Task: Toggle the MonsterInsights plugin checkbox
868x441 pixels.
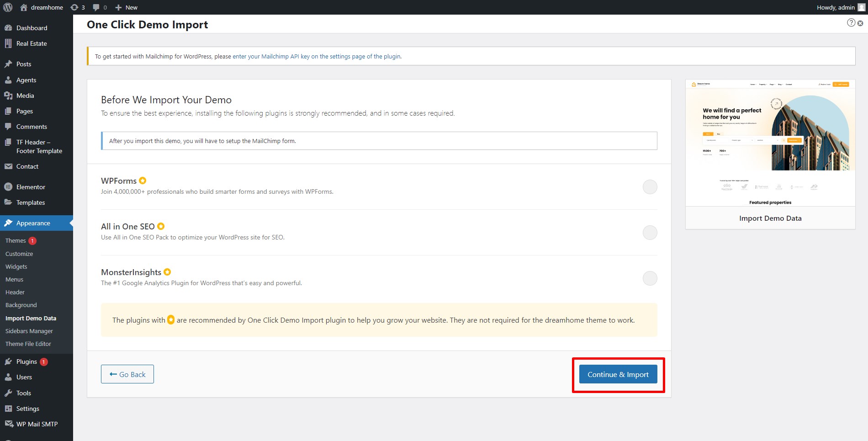Action: coord(650,278)
